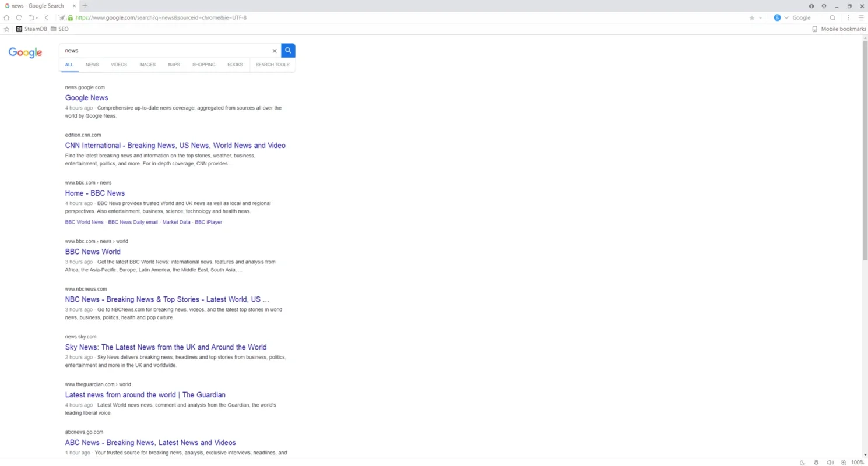Open the three-dot vertical toolbar menu
868x466 pixels.
(848, 17)
